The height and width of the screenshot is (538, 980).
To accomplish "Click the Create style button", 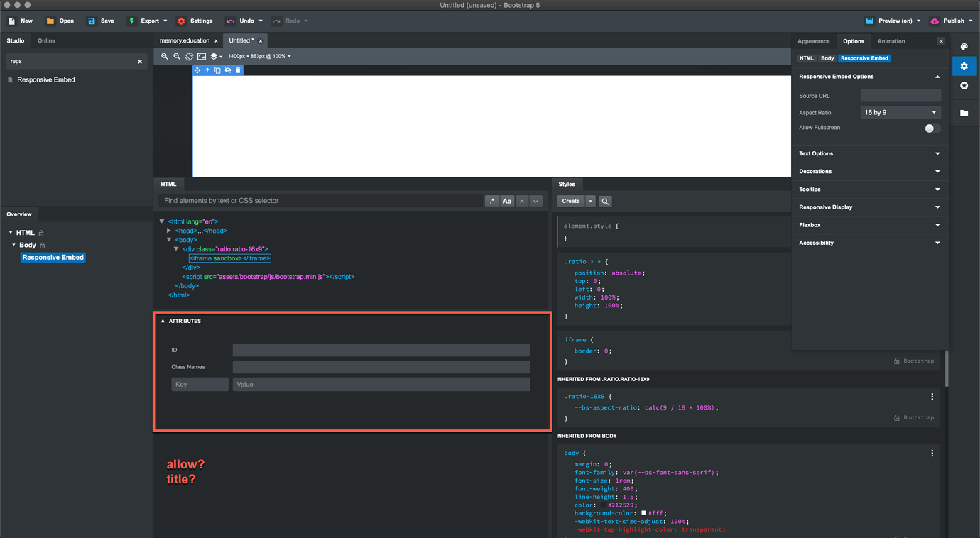I will (572, 201).
